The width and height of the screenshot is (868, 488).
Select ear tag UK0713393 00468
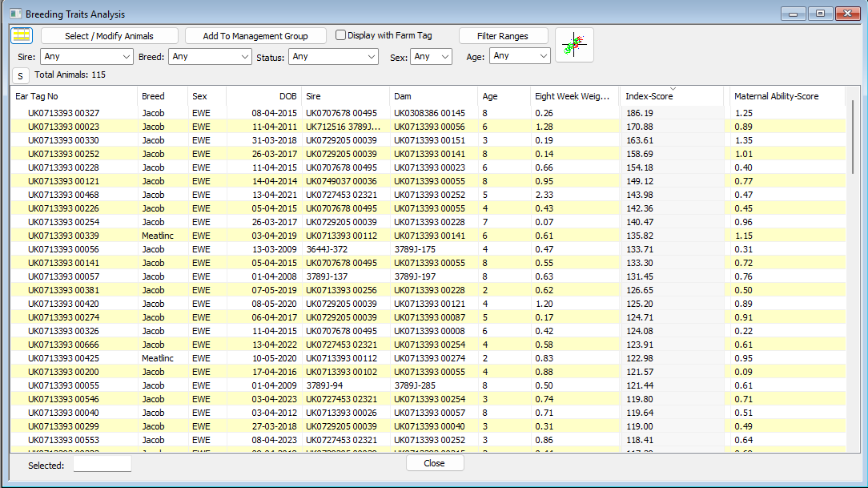point(64,195)
